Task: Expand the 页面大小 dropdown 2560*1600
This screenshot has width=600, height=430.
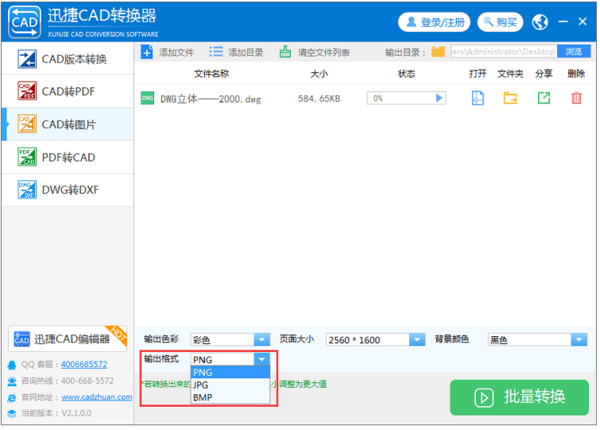Action: (375, 339)
